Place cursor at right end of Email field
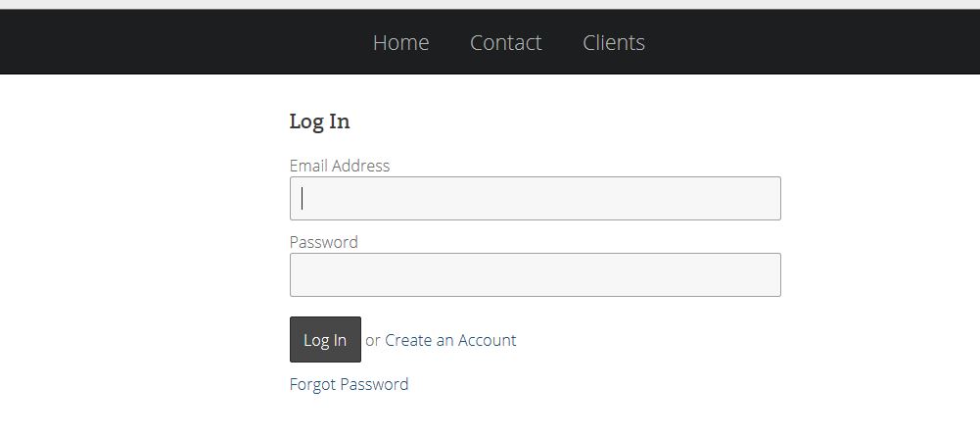This screenshot has width=980, height=436. point(769,198)
